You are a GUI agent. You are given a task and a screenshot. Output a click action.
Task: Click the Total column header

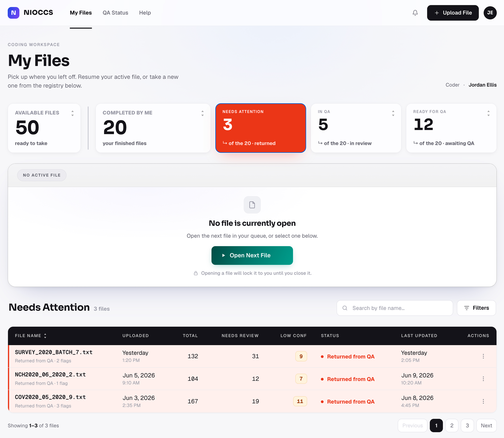pos(190,336)
